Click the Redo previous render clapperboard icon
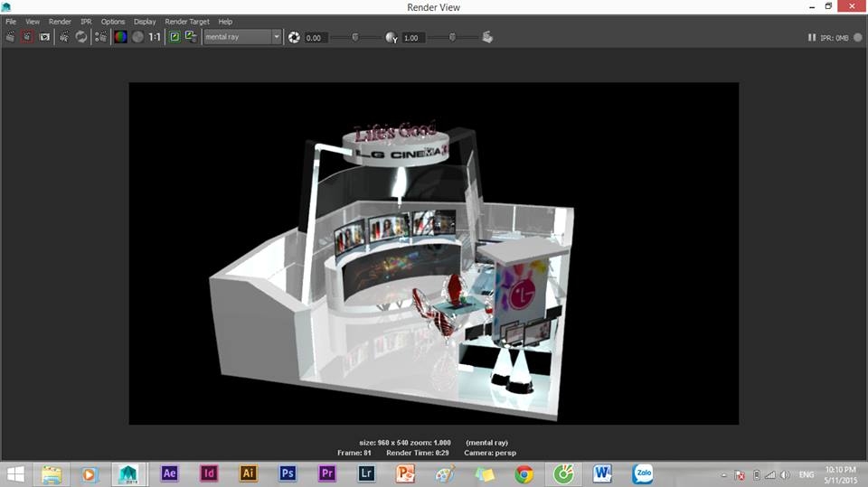 point(10,37)
